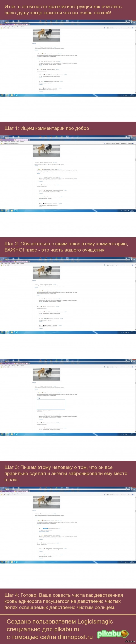This screenshot has width=136, height=644.
Task: Click the Windows Start orb in the topmost screenshot
Action: click(2, 95)
